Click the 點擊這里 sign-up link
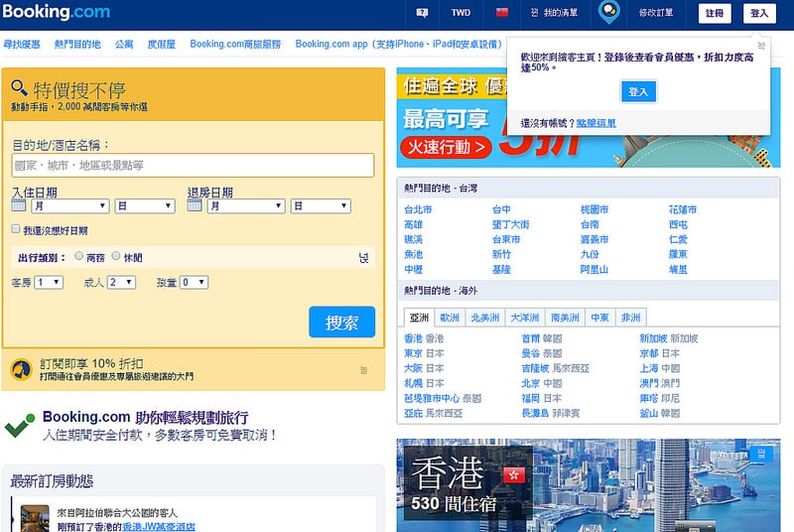 (x=596, y=123)
